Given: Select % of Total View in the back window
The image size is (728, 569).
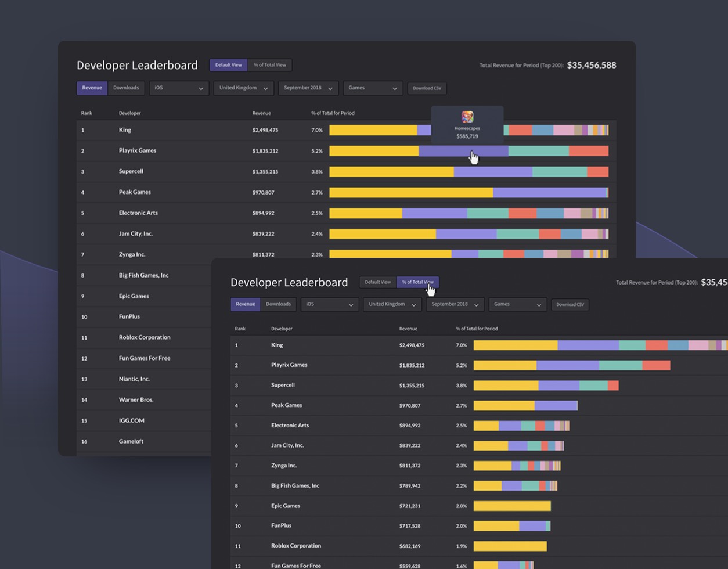Looking at the screenshot, I should pyautogui.click(x=270, y=65).
